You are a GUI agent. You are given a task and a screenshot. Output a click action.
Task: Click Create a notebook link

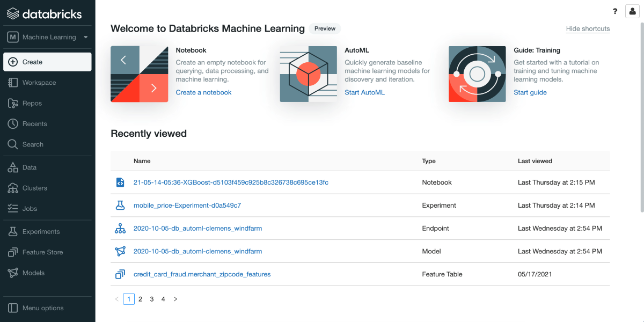tap(204, 92)
